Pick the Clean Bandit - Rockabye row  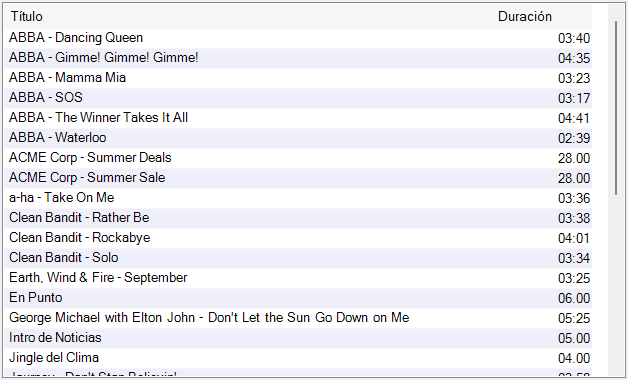coord(298,238)
